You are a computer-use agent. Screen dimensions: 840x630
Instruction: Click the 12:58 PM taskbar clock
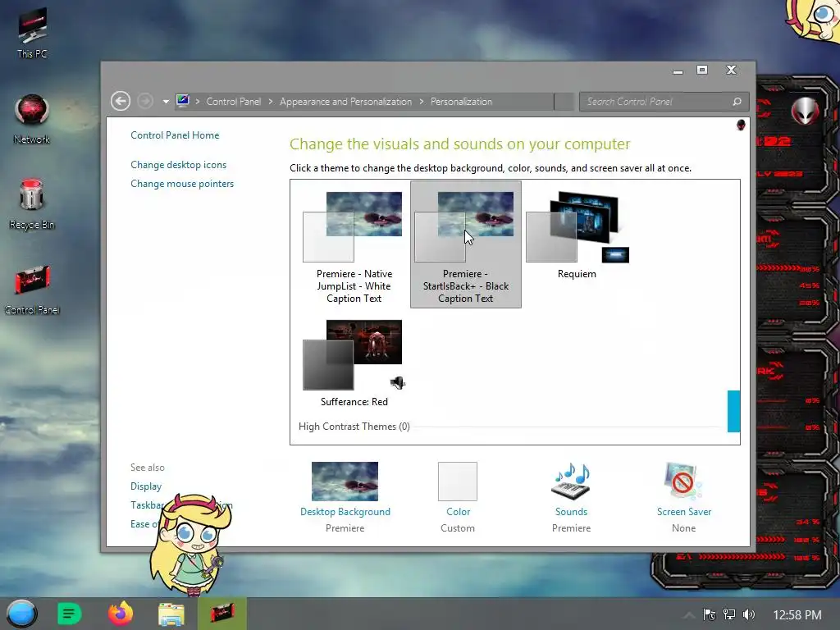click(x=797, y=615)
